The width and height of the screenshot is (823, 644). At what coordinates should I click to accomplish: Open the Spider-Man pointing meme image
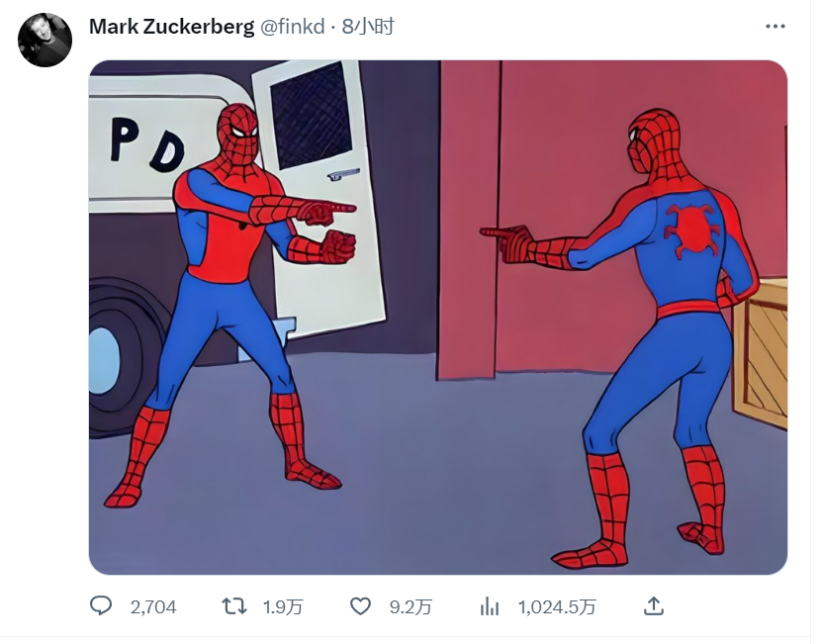pyautogui.click(x=438, y=318)
